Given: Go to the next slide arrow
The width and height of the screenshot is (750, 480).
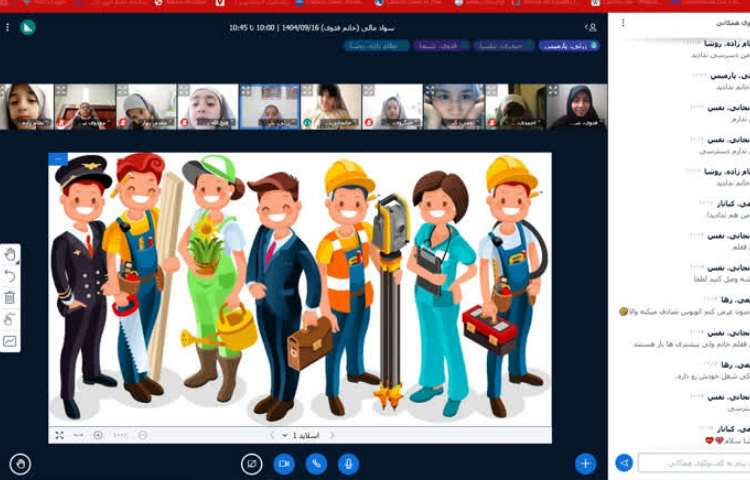Looking at the screenshot, I should [x=272, y=435].
